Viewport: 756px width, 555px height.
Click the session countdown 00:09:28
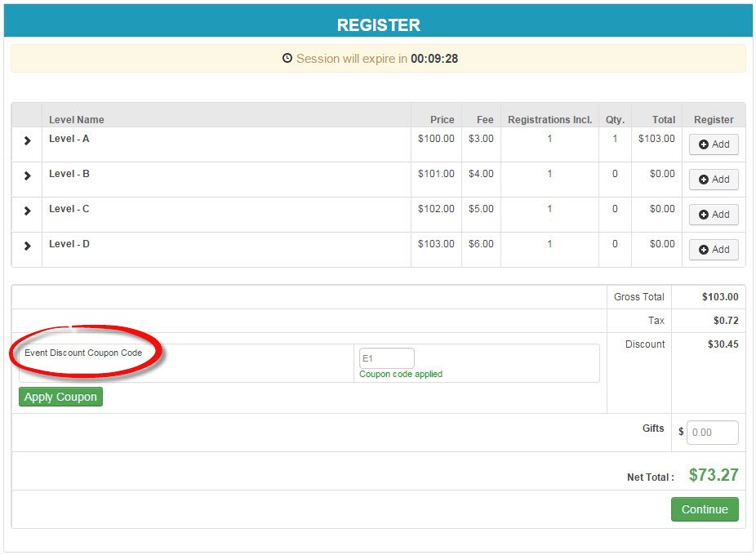tap(434, 59)
